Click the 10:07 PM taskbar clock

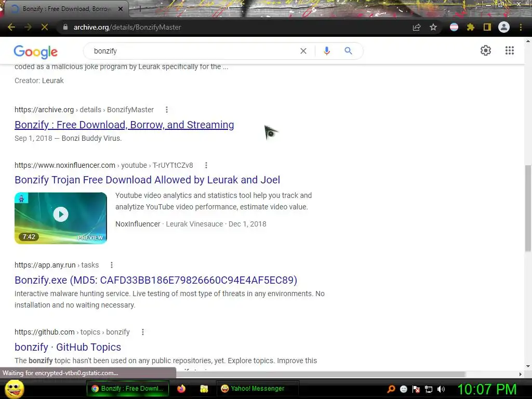coord(487,389)
